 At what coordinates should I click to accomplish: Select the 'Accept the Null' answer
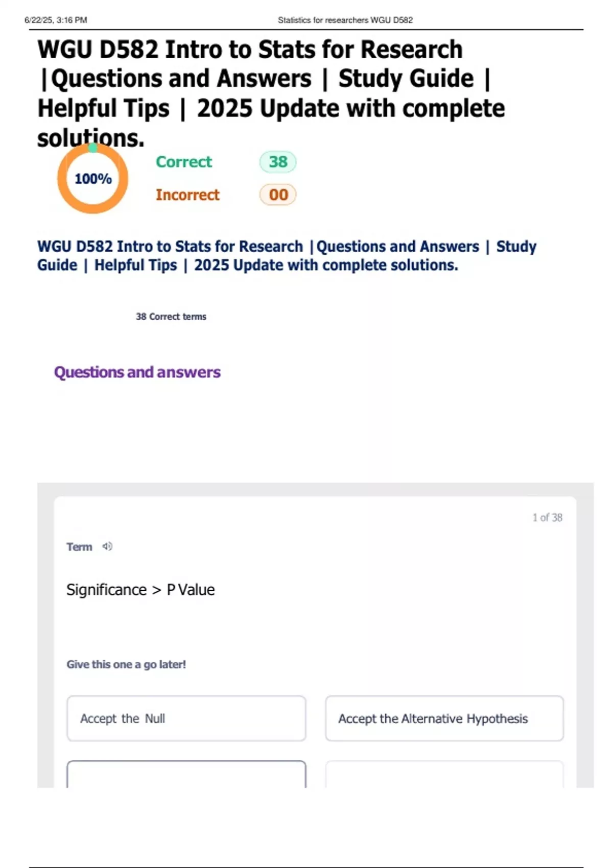click(x=186, y=718)
